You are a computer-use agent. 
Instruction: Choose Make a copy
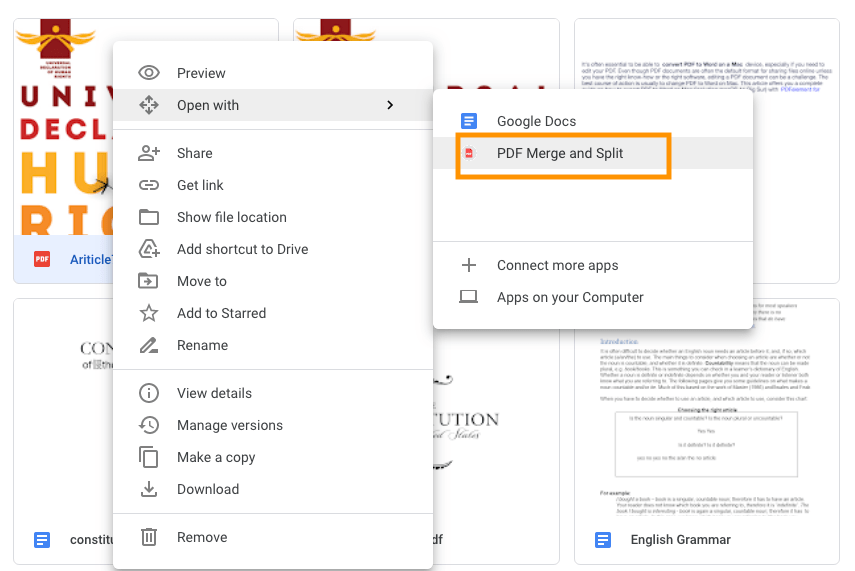[x=215, y=457]
